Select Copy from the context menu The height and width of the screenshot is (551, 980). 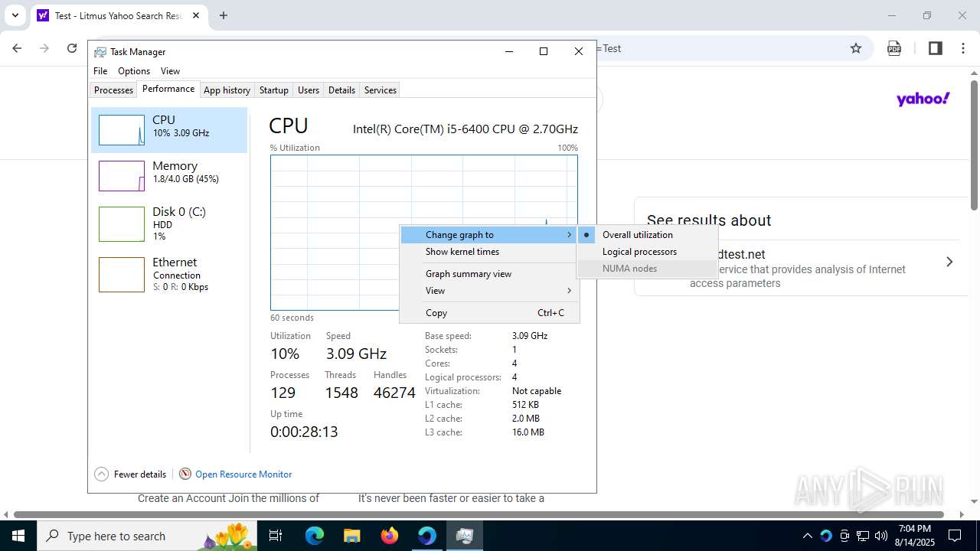(489, 313)
